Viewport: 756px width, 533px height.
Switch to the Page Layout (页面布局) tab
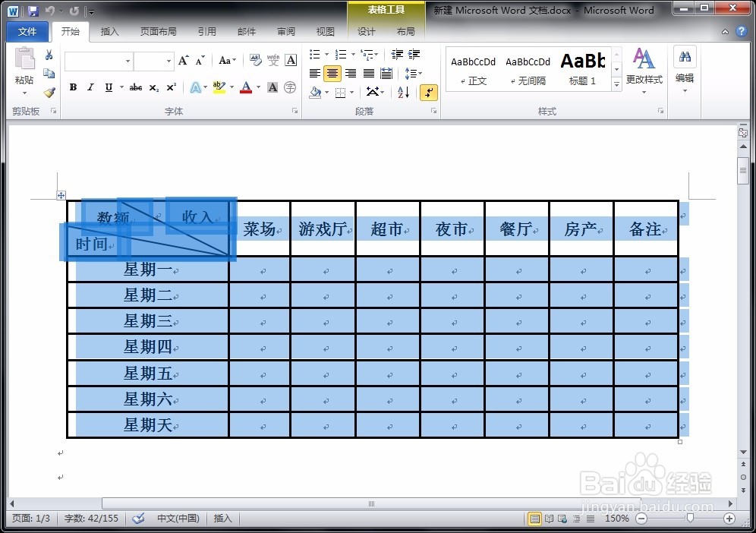158,32
